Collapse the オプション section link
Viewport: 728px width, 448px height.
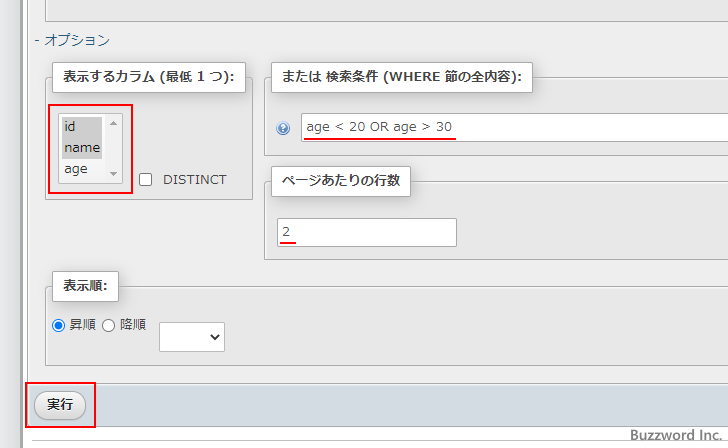(x=72, y=40)
